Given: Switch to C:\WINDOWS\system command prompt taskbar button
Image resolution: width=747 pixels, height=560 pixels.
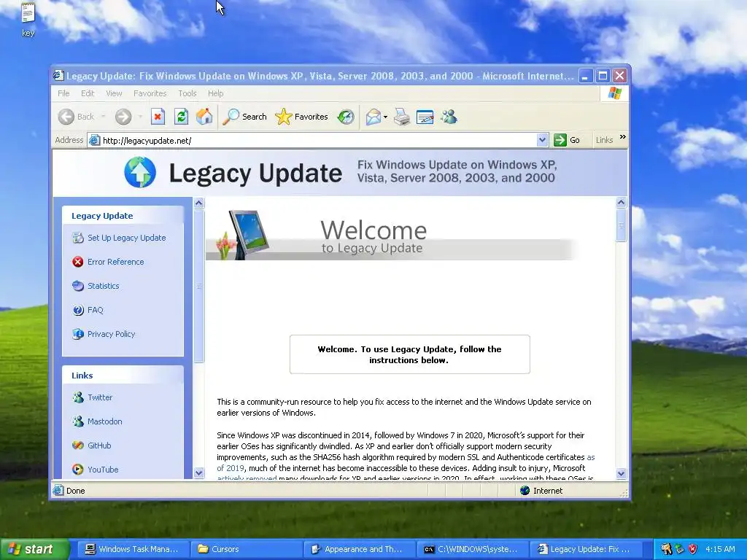Looking at the screenshot, I should coord(472,549).
